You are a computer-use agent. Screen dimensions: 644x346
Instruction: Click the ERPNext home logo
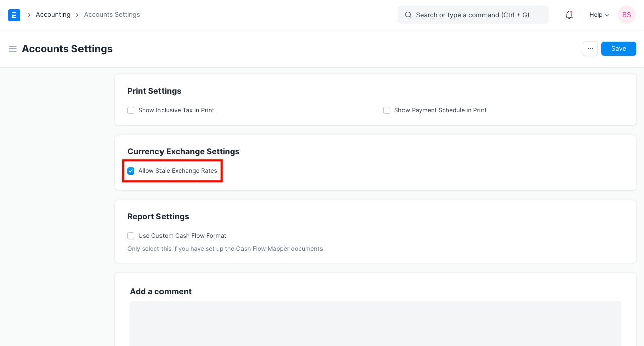pyautogui.click(x=14, y=15)
